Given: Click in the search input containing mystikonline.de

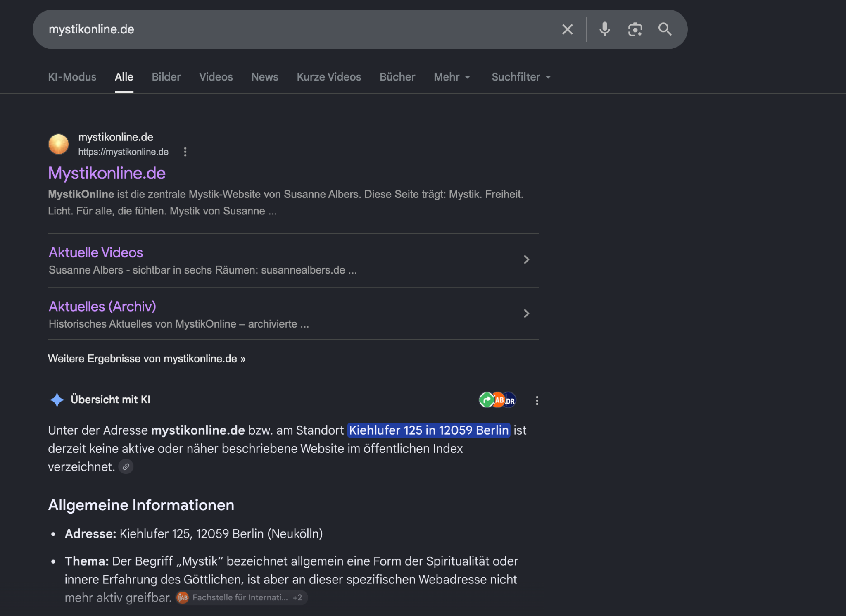Looking at the screenshot, I should click(297, 29).
